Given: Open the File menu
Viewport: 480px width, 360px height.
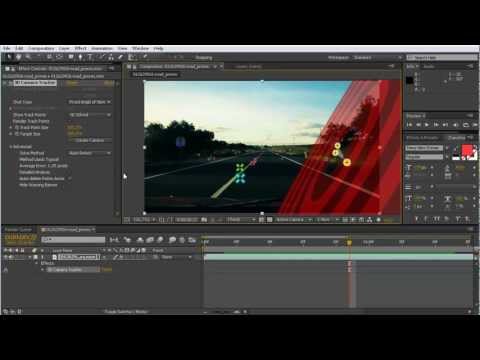Looking at the screenshot, I should 6,48.
